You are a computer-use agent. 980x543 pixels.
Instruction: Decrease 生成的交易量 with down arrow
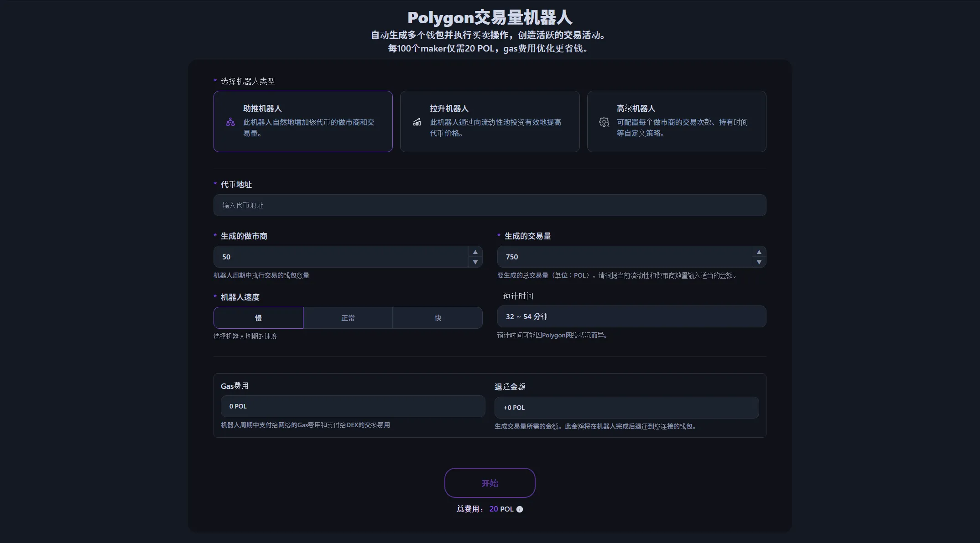pos(759,262)
